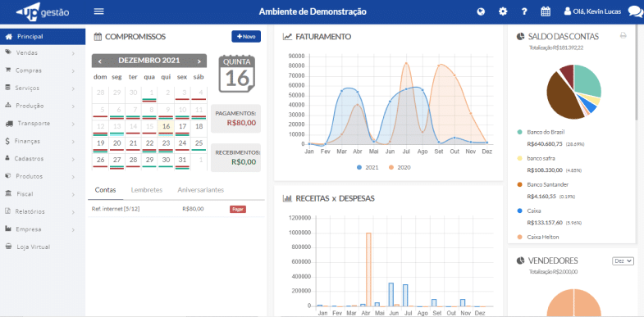This screenshot has width=644, height=317.
Task: Toggle the 2020 series in Faturamento legend
Action: pyautogui.click(x=400, y=167)
